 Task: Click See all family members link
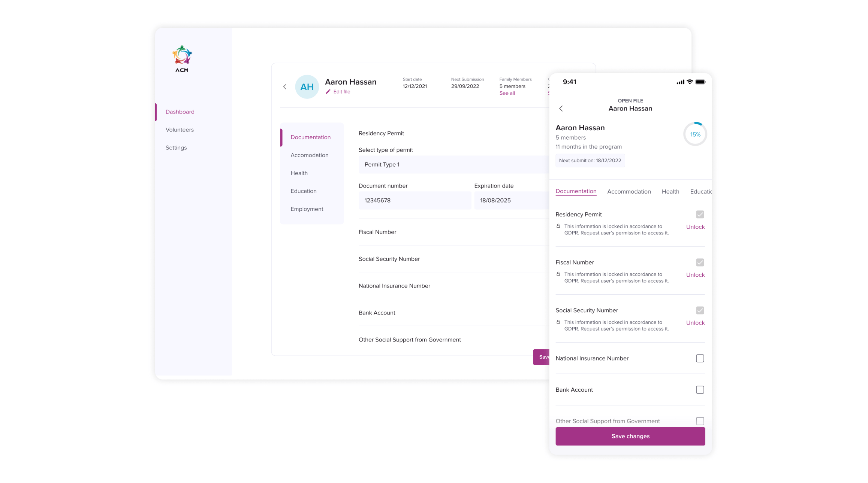pyautogui.click(x=507, y=93)
